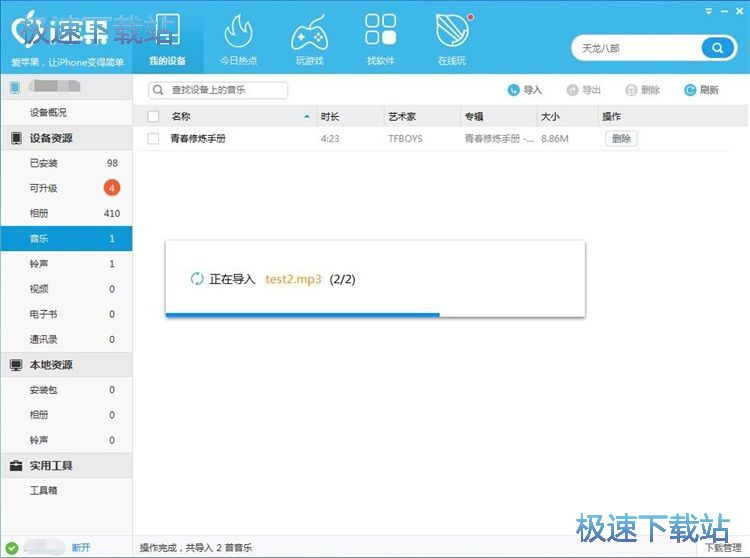Click the magnifier search button beside 天龙八部
The width and height of the screenshot is (750, 558).
coord(716,48)
